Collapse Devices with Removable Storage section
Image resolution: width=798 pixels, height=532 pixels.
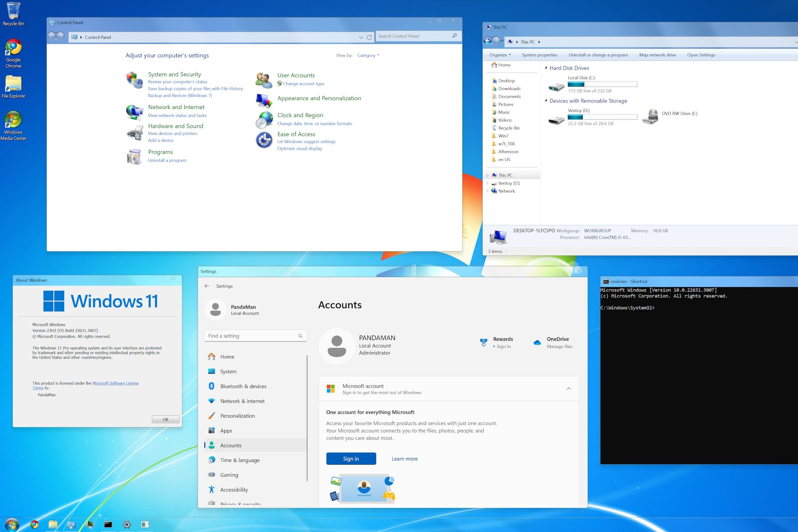coord(546,101)
